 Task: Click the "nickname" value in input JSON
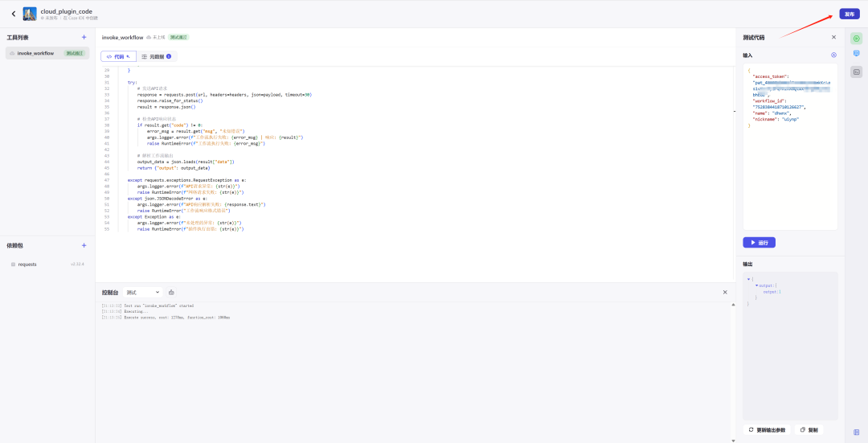point(791,119)
